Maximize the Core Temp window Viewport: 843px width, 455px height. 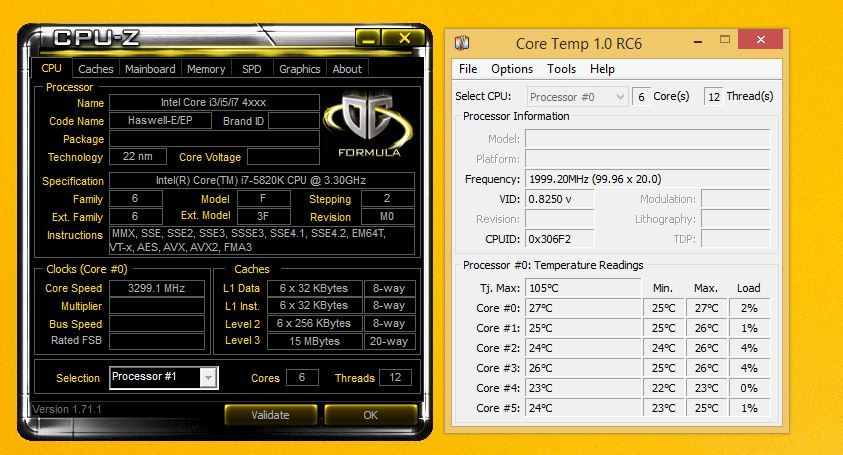coord(725,39)
